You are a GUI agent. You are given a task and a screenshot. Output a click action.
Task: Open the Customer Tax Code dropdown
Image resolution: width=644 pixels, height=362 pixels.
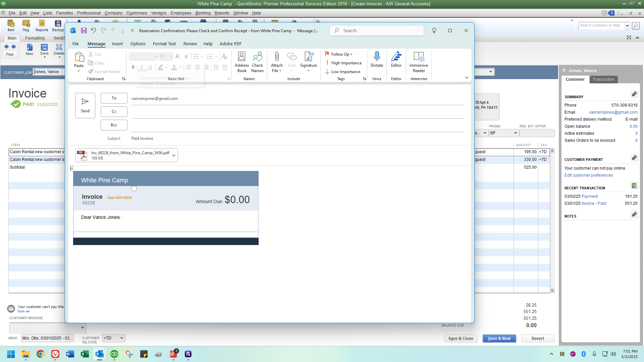[x=122, y=338]
